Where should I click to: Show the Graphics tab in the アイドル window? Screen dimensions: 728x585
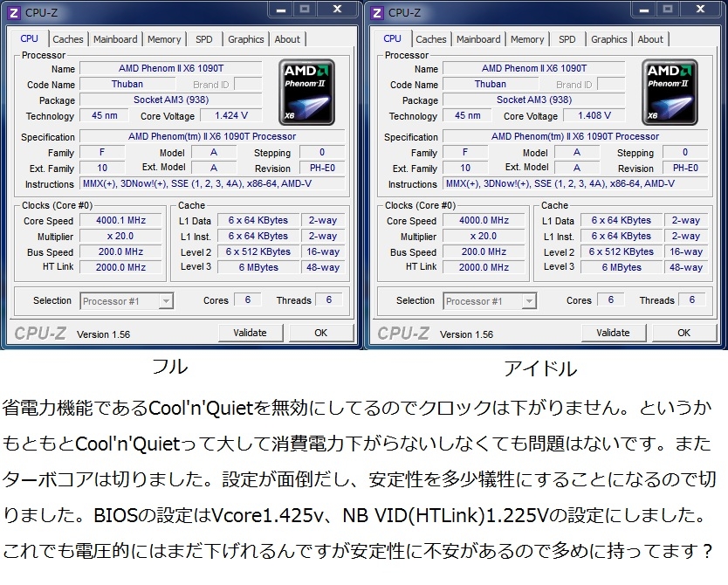pos(608,39)
